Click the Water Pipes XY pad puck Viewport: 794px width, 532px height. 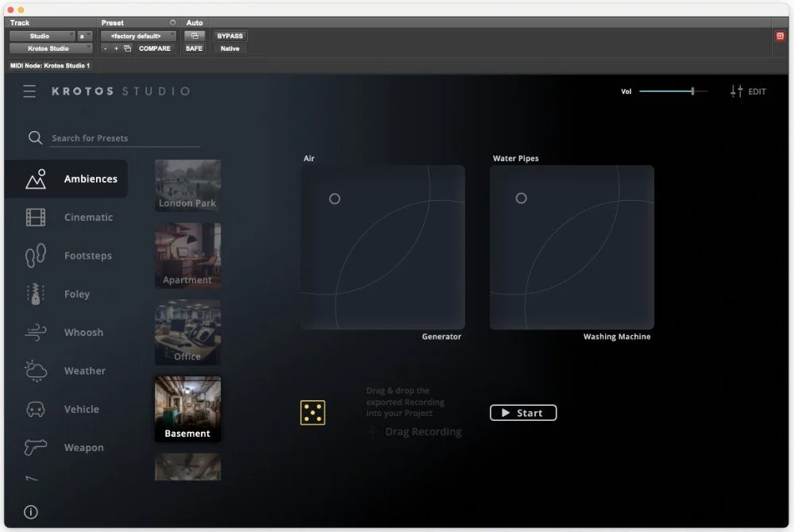pos(521,199)
